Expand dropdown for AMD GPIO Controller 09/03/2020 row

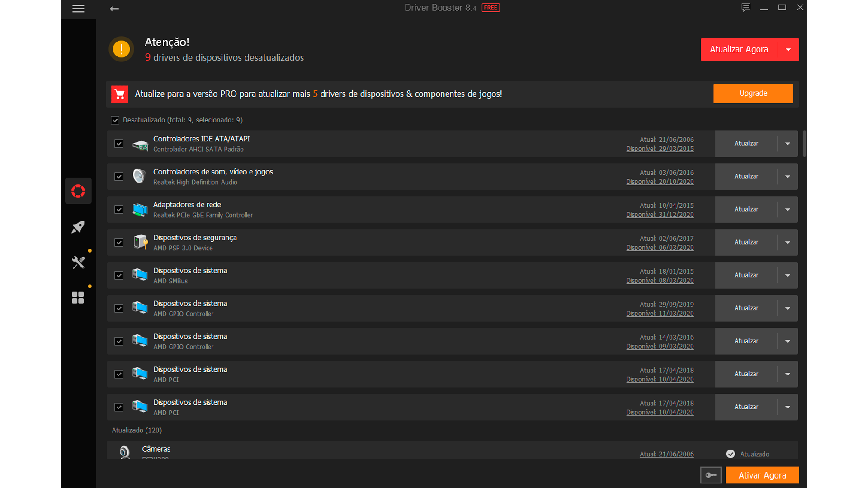coord(788,342)
